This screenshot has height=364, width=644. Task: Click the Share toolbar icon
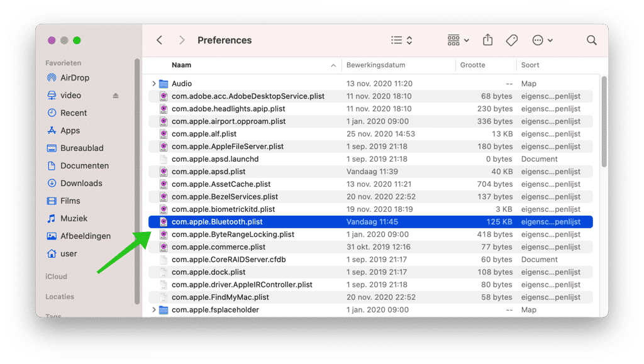pyautogui.click(x=487, y=40)
